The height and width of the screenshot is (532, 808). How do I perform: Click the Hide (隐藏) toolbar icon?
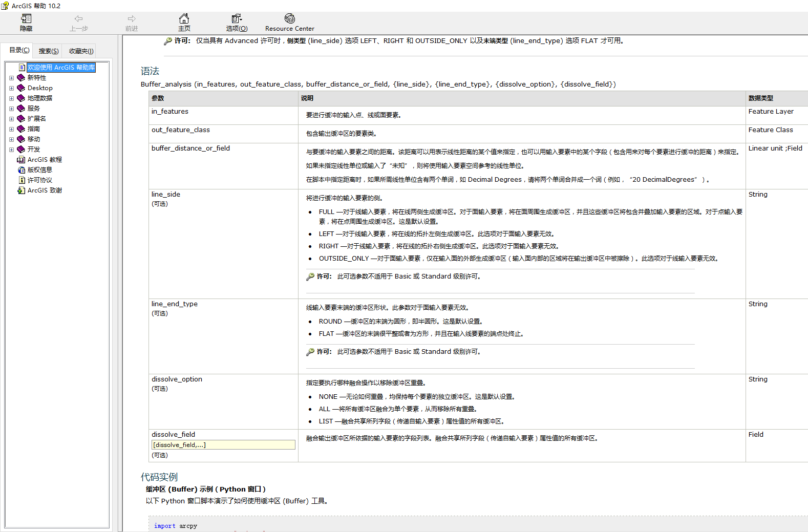point(26,19)
